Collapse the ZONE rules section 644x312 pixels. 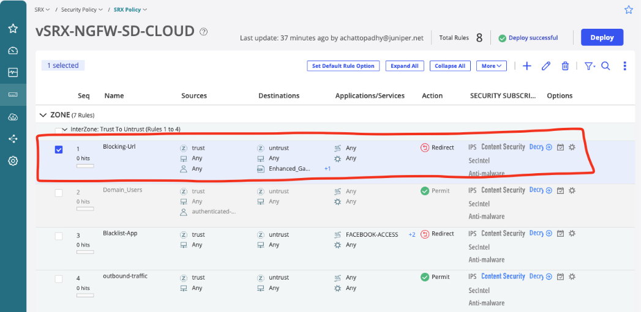(x=43, y=116)
